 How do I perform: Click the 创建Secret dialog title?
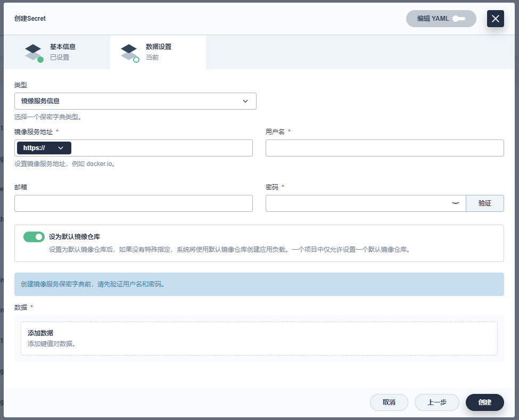coord(30,19)
